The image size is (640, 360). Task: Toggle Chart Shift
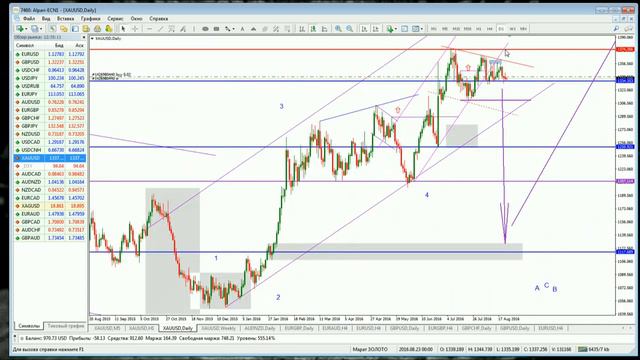[x=376, y=29]
